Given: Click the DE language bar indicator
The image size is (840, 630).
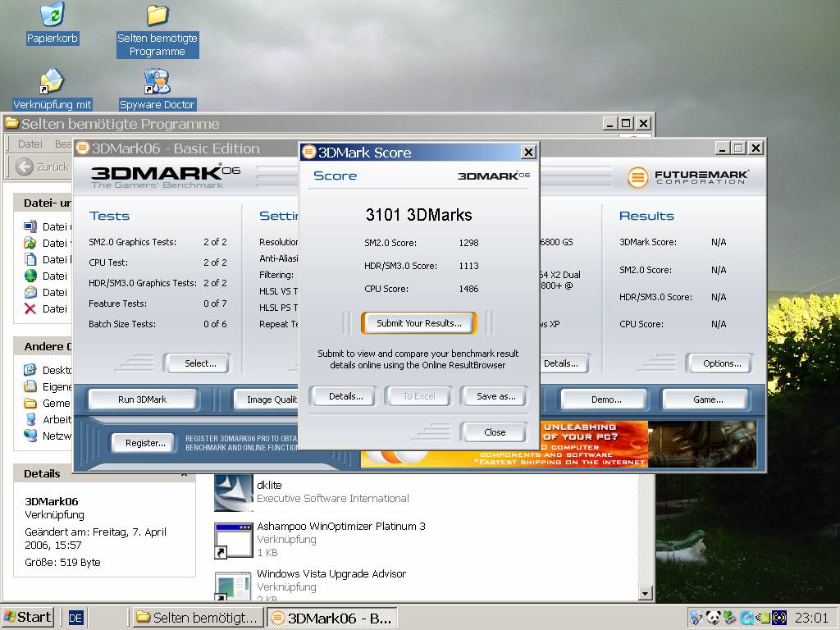Looking at the screenshot, I should click(75, 619).
